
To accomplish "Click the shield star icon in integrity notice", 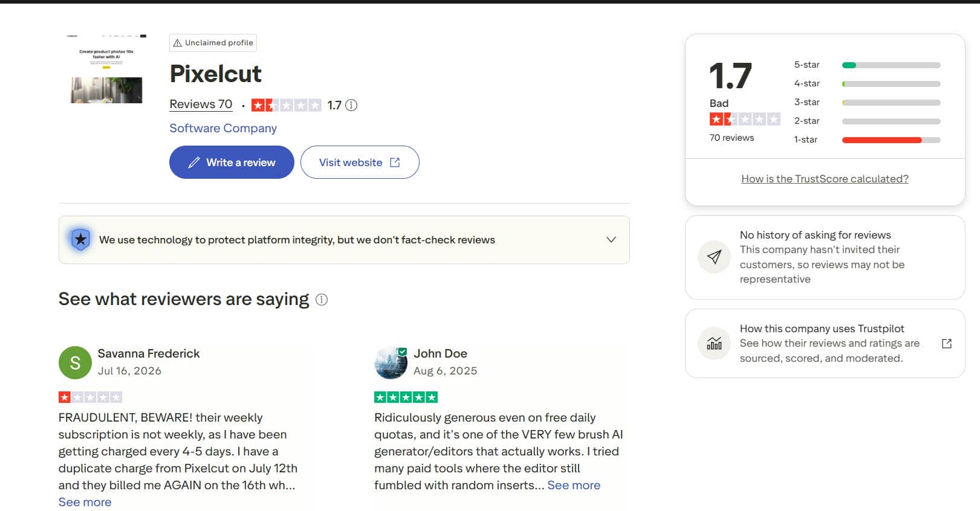I will [x=80, y=240].
